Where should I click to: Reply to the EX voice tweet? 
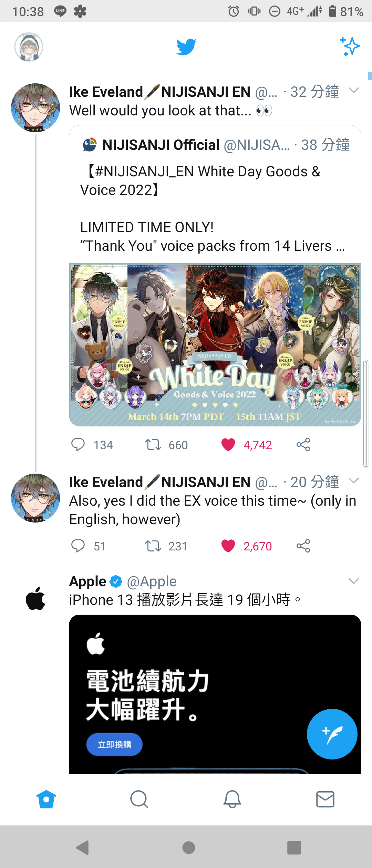pos(78,546)
